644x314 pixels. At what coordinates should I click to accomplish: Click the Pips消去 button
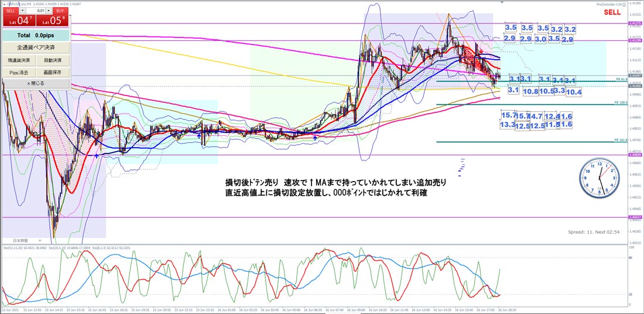19,72
